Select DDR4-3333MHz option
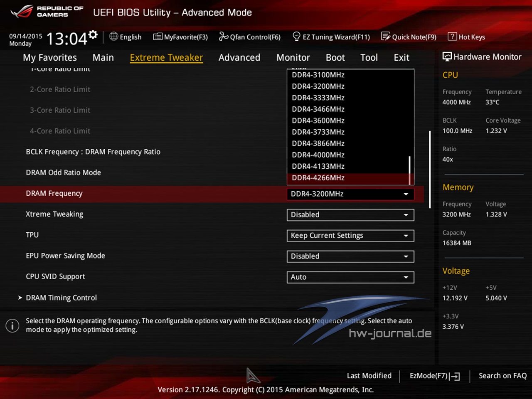 (318, 98)
